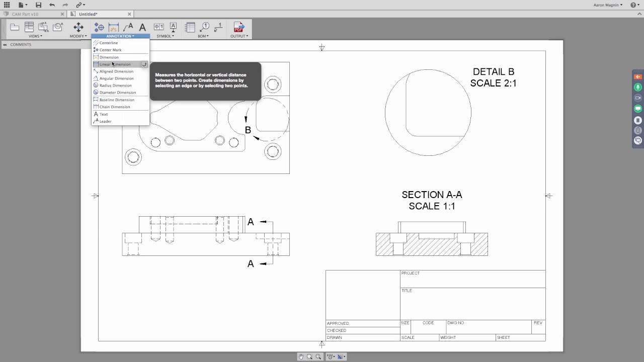The width and height of the screenshot is (644, 362).
Task: Select the Balloon tool in BOM
Action: pyautogui.click(x=204, y=27)
